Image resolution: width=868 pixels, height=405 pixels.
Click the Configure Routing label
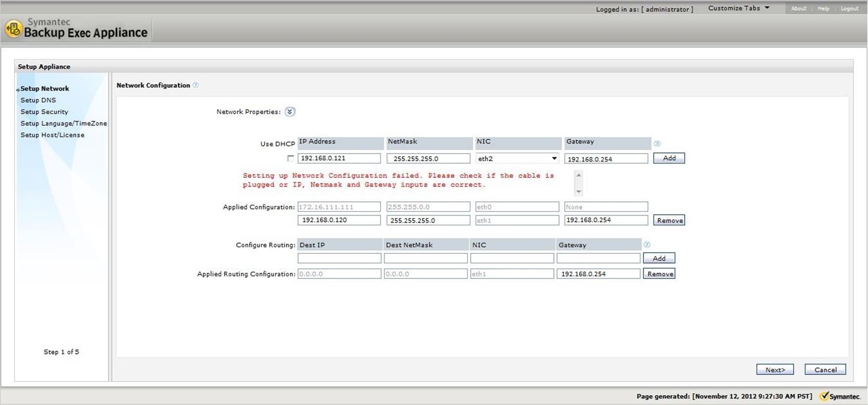tap(265, 245)
